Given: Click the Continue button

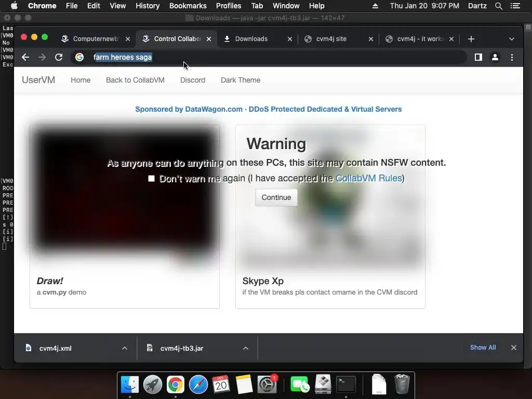Looking at the screenshot, I should pyautogui.click(x=276, y=197).
